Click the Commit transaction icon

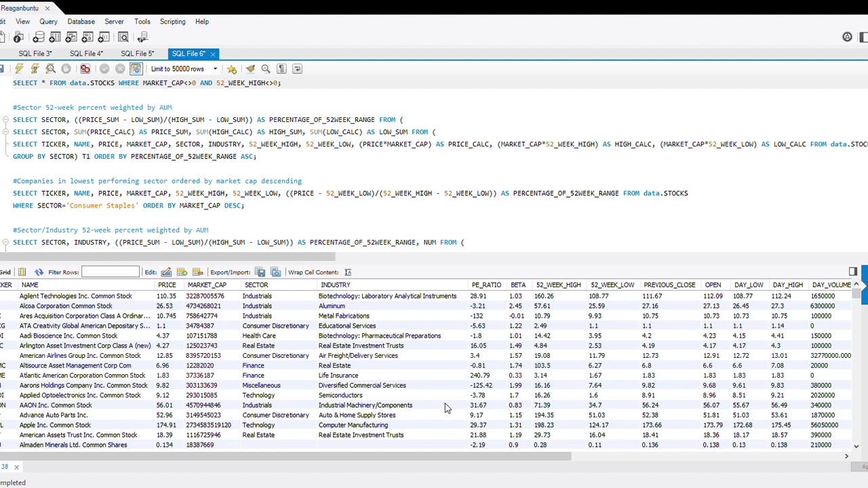point(104,68)
